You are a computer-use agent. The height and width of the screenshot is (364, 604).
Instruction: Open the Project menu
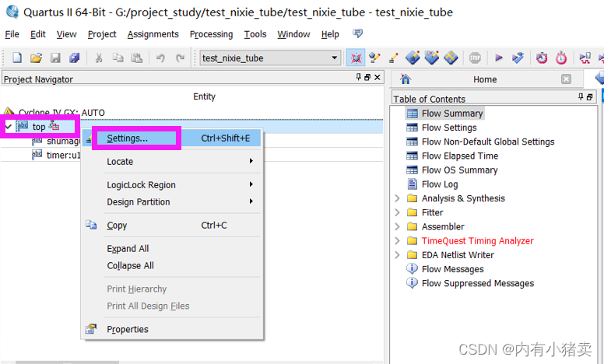click(102, 34)
